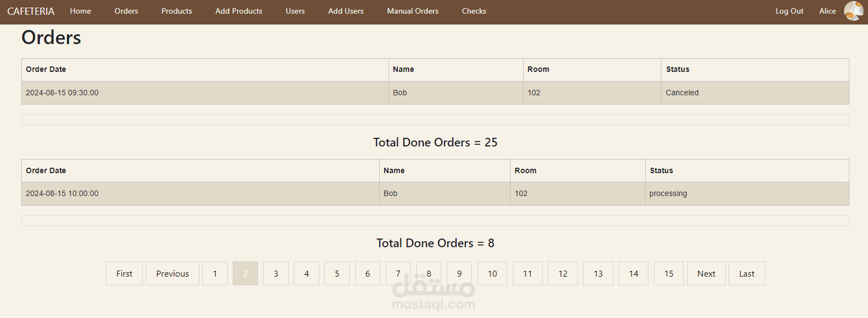Viewport: 868px width, 318px height.
Task: Navigate to Add Products
Action: pos(239,11)
